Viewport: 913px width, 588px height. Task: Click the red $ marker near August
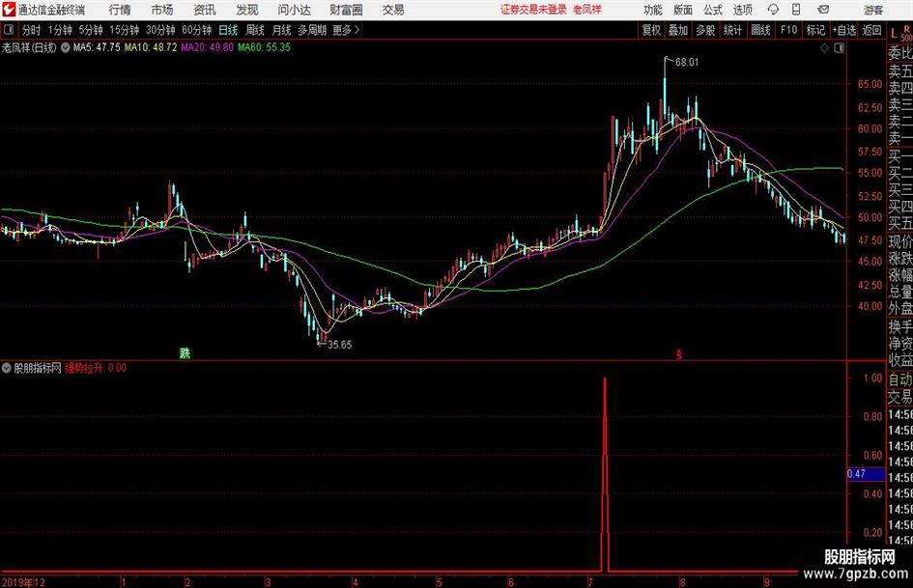pyautogui.click(x=678, y=354)
